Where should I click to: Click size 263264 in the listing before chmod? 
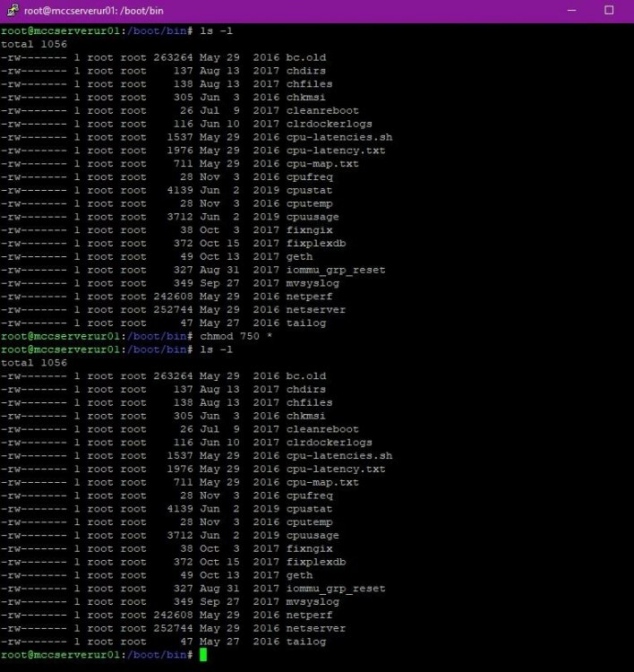173,57
